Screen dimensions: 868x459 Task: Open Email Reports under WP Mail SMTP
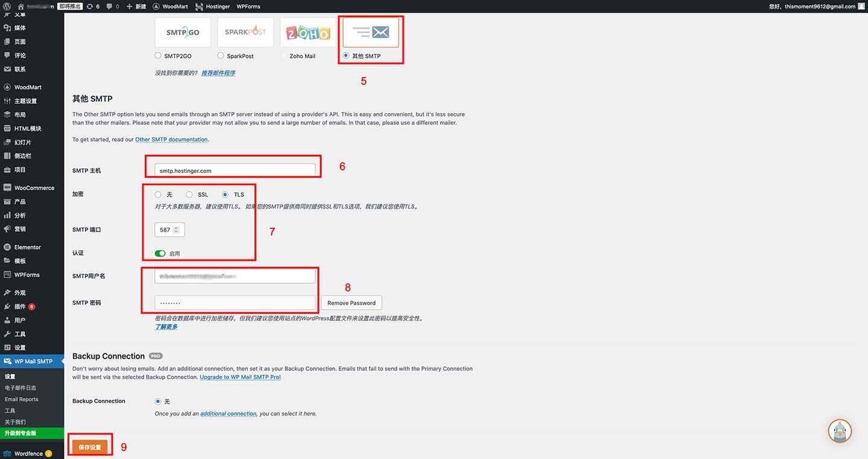coord(20,399)
